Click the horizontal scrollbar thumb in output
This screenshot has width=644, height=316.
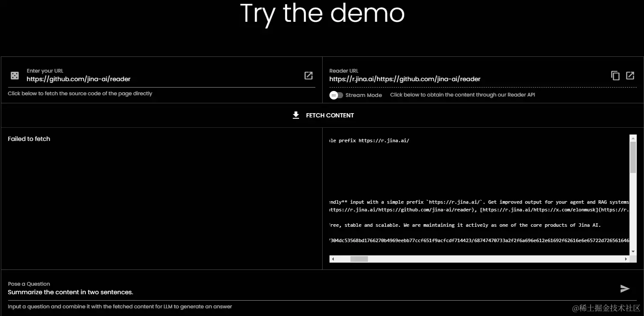tap(359, 259)
